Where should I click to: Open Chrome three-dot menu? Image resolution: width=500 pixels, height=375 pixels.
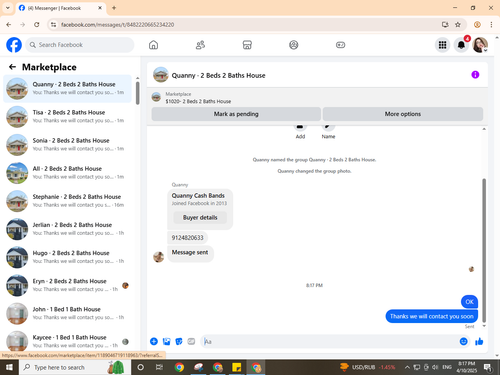pos(491,24)
